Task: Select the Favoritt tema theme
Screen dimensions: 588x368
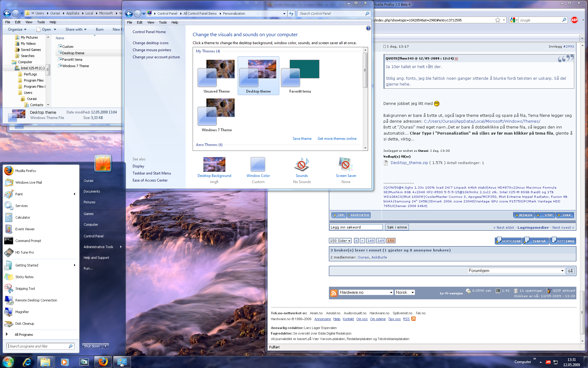Action: point(300,76)
